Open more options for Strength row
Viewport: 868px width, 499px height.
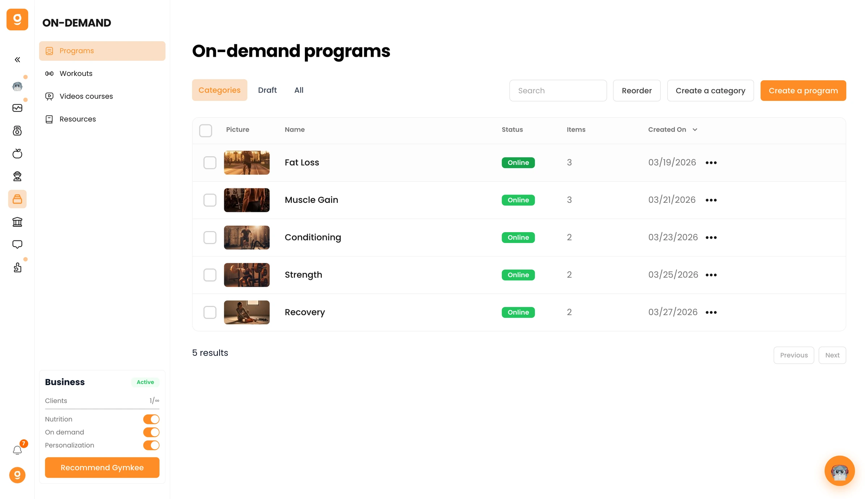[711, 275]
